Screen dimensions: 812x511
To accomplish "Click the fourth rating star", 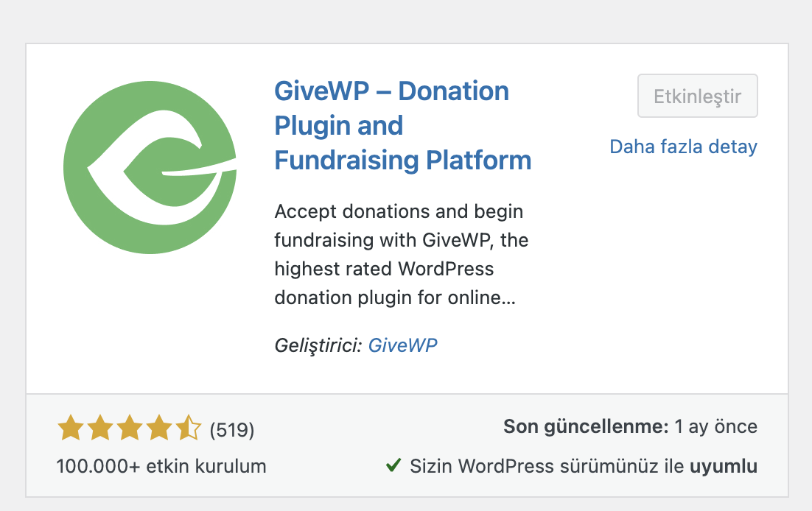I will click(158, 428).
